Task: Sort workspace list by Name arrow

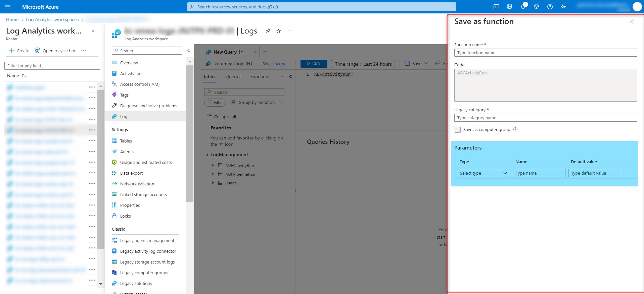Action: (24, 75)
